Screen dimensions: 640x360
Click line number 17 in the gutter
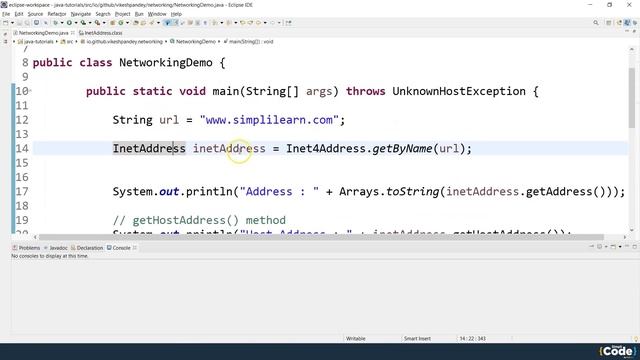coord(22,191)
